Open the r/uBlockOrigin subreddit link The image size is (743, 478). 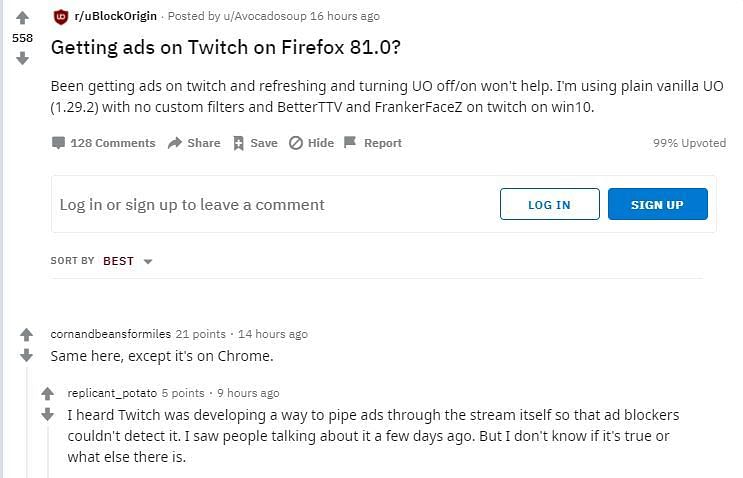tap(115, 16)
